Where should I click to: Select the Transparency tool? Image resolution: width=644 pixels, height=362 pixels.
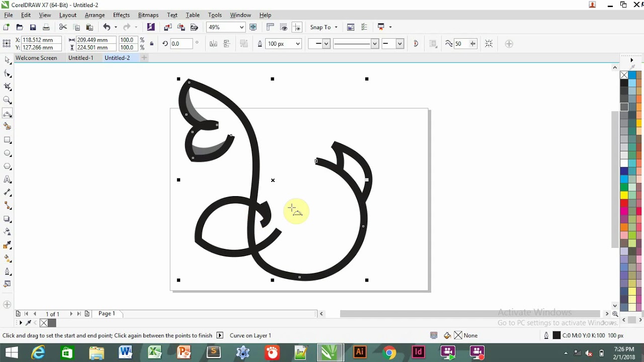(8, 232)
